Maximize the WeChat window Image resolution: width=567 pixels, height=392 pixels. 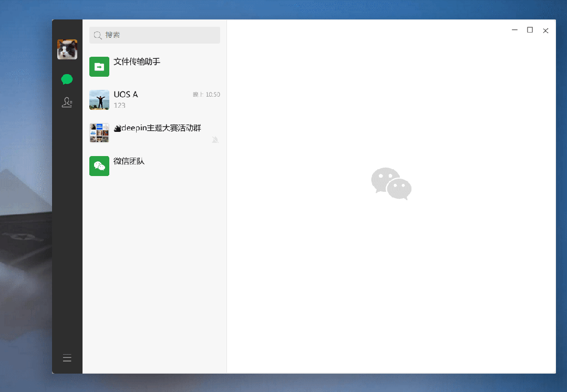[x=530, y=30]
